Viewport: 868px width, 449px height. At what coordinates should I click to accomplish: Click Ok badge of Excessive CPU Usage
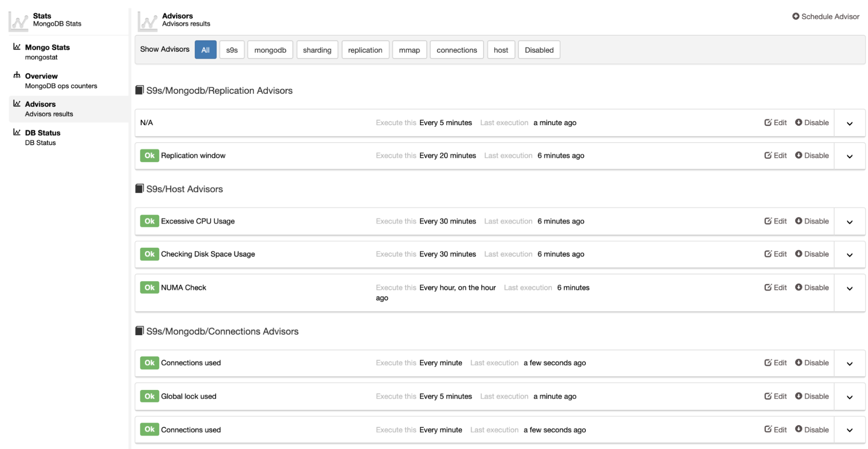(149, 221)
